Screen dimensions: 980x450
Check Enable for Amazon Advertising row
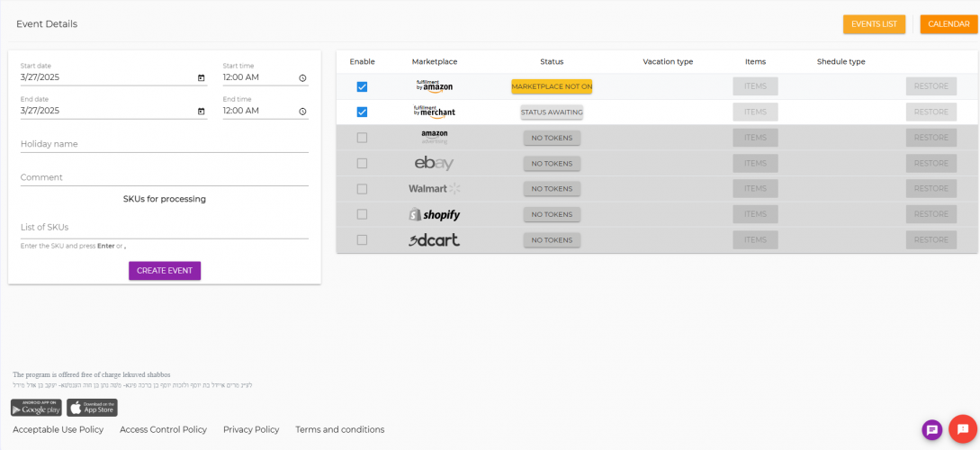coord(362,138)
